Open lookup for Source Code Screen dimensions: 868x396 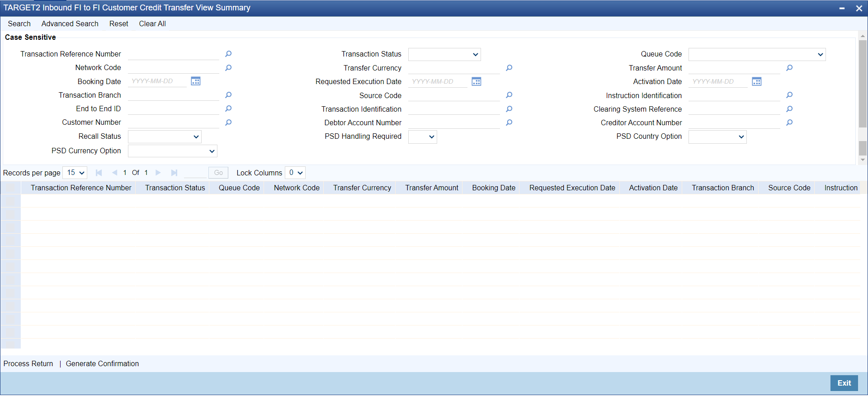pyautogui.click(x=509, y=95)
